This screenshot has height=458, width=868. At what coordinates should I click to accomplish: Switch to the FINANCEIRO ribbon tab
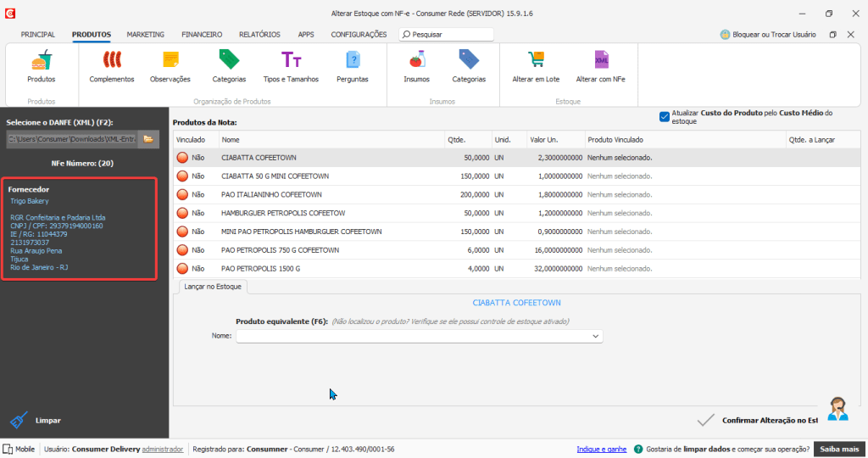point(202,35)
